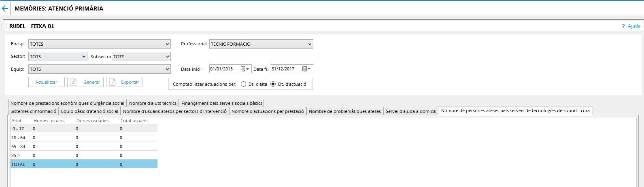Image resolution: width=644 pixels, height=187 pixels.
Task: Expand the Ebasp dropdown
Action: click(x=100, y=44)
